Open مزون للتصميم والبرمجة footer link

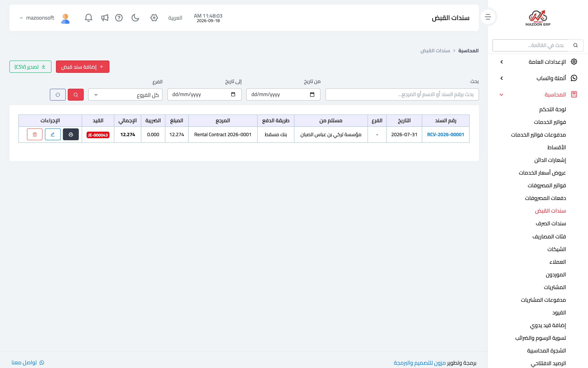(x=420, y=363)
